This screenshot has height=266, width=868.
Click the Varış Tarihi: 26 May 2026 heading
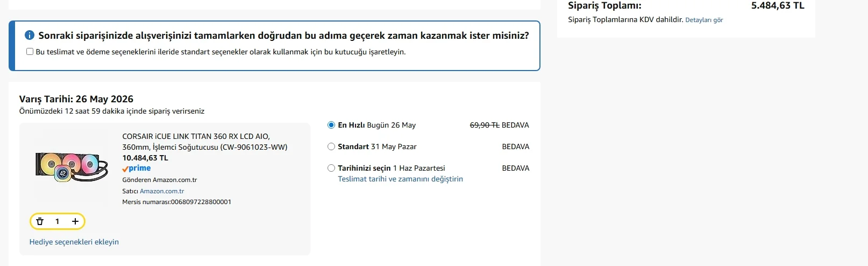[x=76, y=99]
